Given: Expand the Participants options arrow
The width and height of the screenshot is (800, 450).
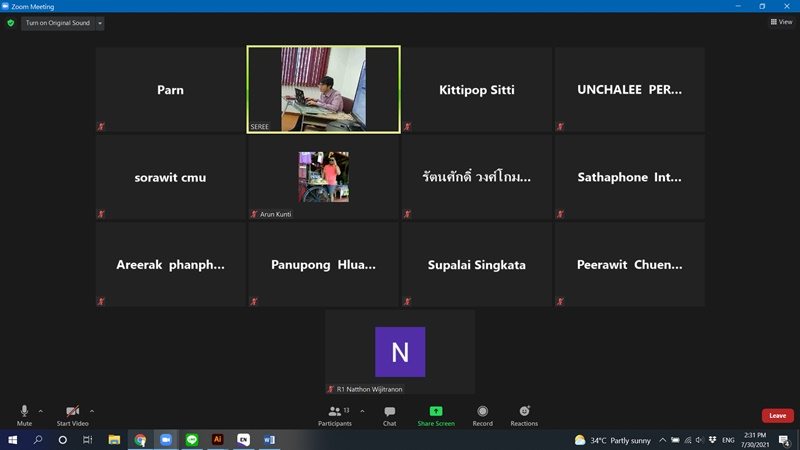Looking at the screenshot, I should pyautogui.click(x=362, y=411).
